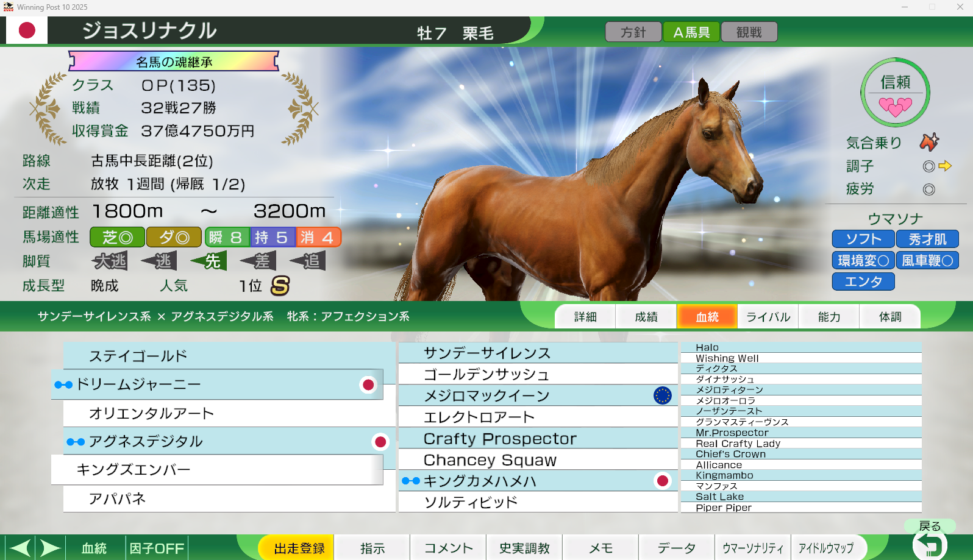Click the 大逃 running style icon
The image size is (973, 560).
pos(110,261)
